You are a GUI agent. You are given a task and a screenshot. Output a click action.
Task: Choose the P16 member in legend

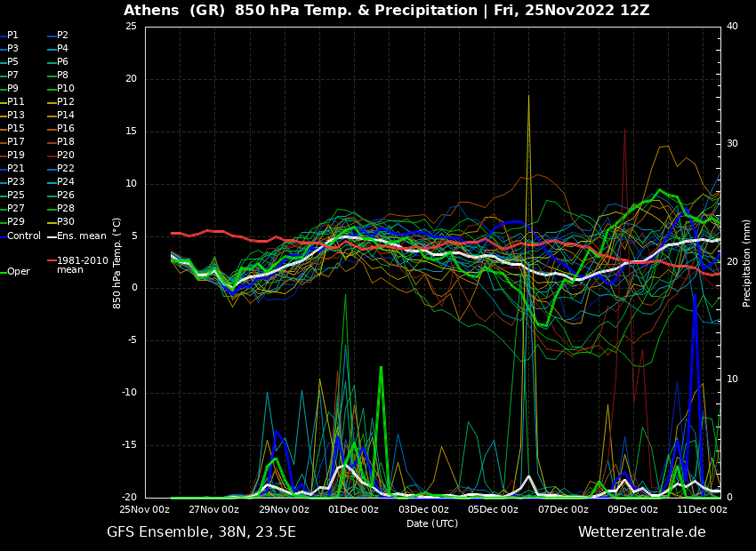(x=60, y=128)
